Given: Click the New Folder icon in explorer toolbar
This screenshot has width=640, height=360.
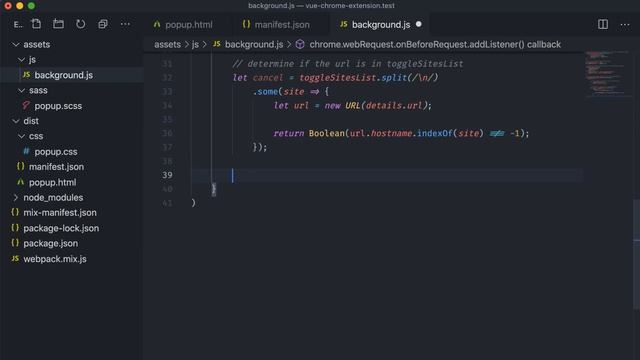Looking at the screenshot, I should click(x=58, y=24).
